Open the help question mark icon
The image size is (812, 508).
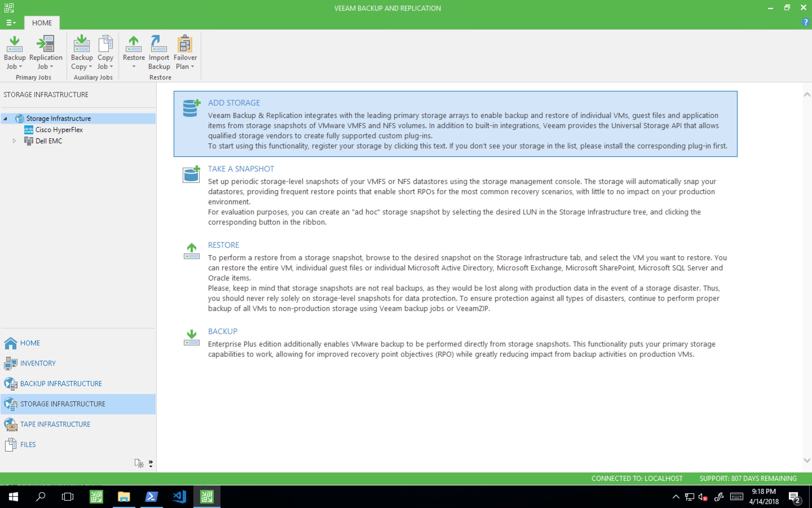[x=805, y=22]
